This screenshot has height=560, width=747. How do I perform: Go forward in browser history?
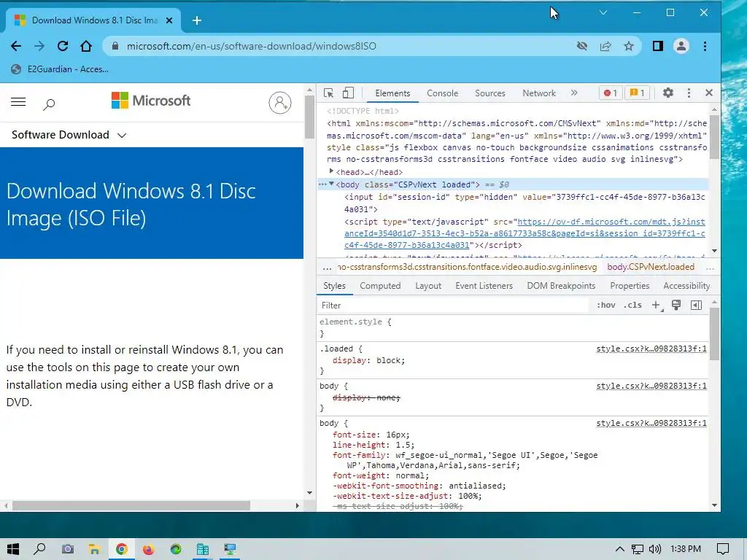click(x=39, y=46)
